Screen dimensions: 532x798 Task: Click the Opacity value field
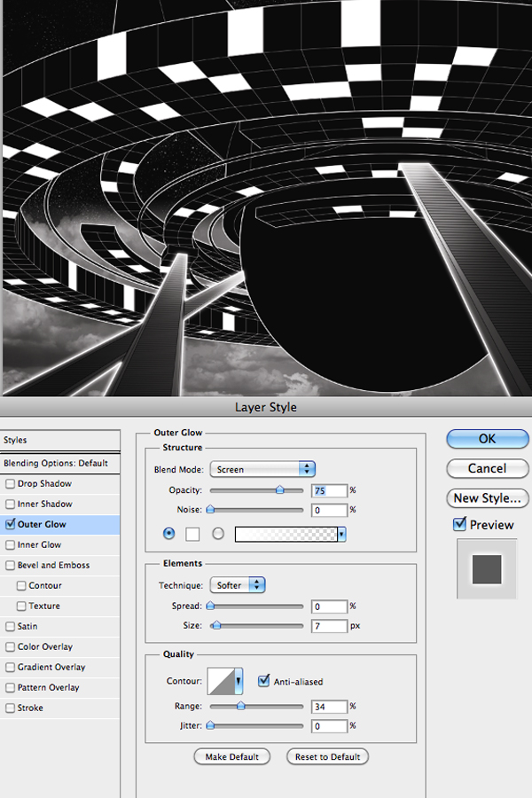point(329,490)
